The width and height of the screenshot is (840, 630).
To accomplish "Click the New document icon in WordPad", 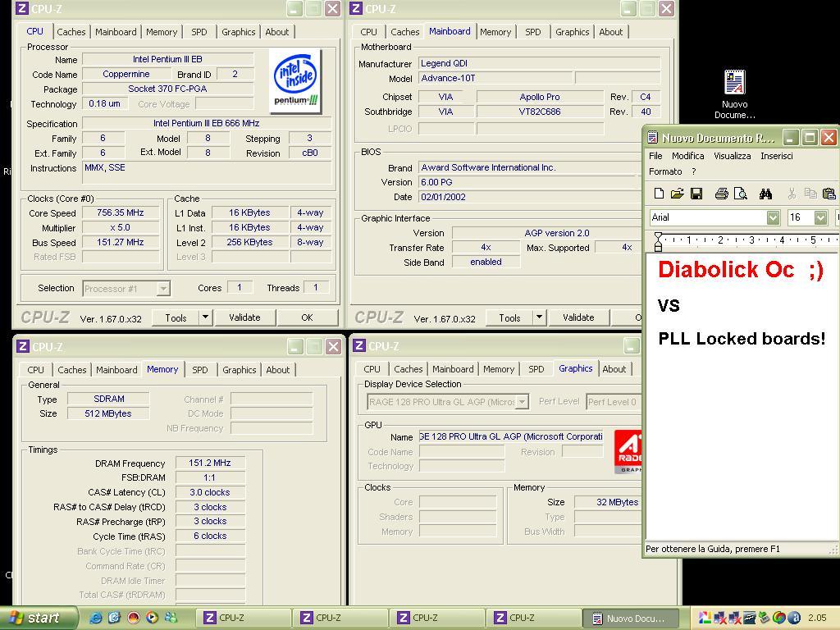I will 659,194.
